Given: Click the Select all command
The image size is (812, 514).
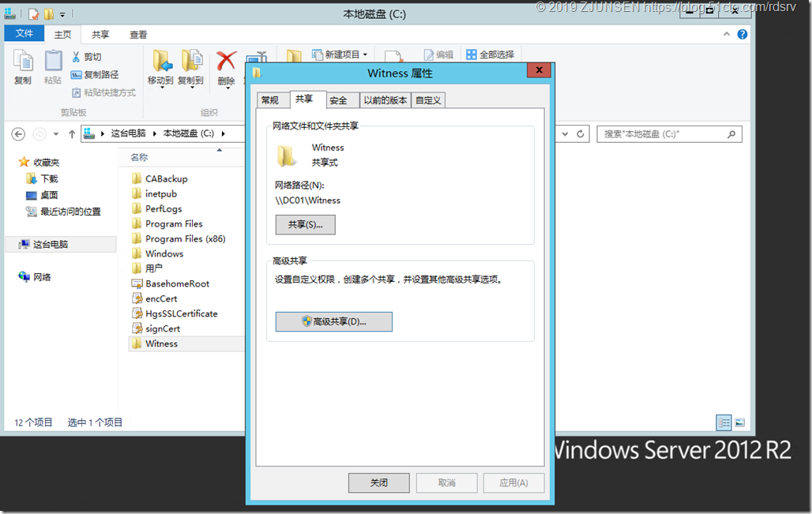Looking at the screenshot, I should click(490, 54).
